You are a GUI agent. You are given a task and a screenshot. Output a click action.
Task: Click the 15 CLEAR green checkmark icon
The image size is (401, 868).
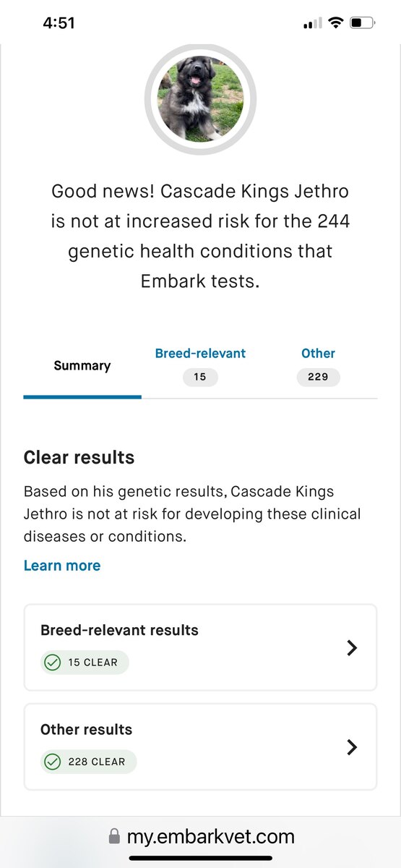pyautogui.click(x=53, y=663)
